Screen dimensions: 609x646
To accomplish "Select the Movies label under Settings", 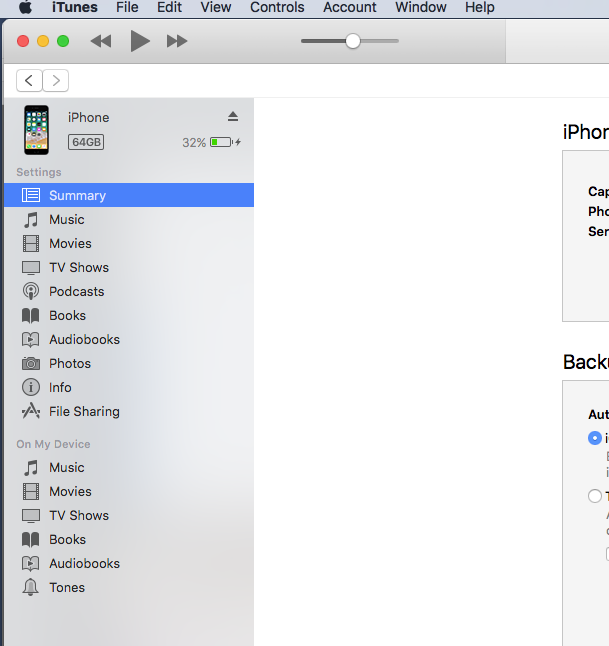I will click(x=70, y=243).
